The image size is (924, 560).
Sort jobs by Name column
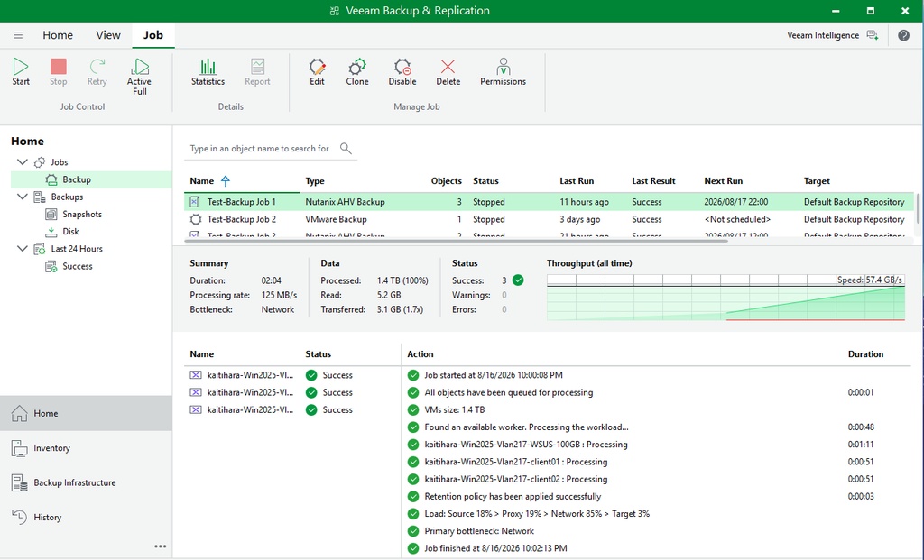tap(201, 180)
